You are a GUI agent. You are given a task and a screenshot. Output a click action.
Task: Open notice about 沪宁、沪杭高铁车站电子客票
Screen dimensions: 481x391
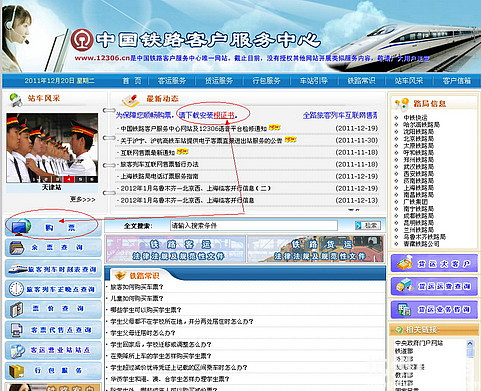pos(201,140)
